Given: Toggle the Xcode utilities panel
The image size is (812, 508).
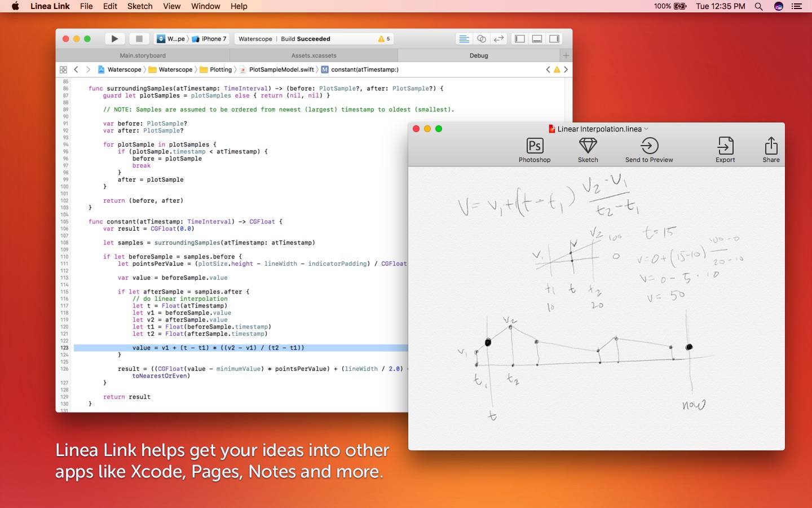Looking at the screenshot, I should [555, 39].
